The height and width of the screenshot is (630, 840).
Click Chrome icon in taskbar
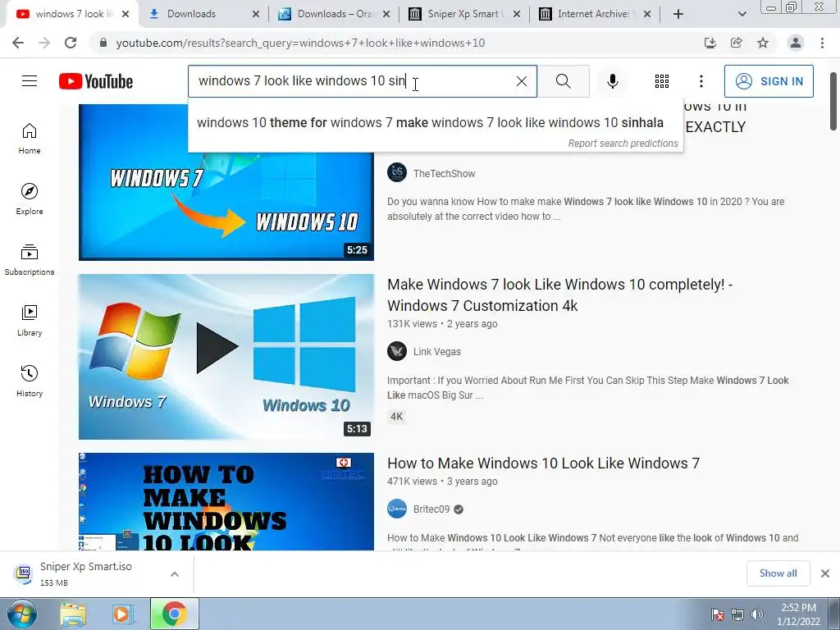tap(174, 614)
